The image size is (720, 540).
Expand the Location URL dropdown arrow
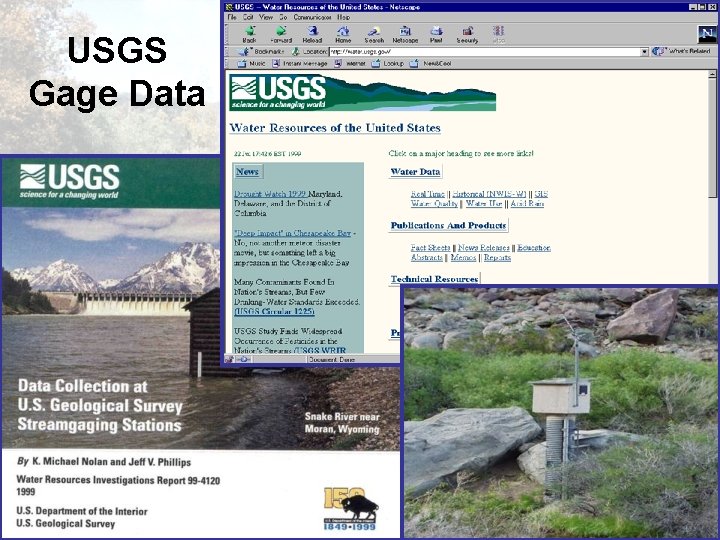click(644, 51)
